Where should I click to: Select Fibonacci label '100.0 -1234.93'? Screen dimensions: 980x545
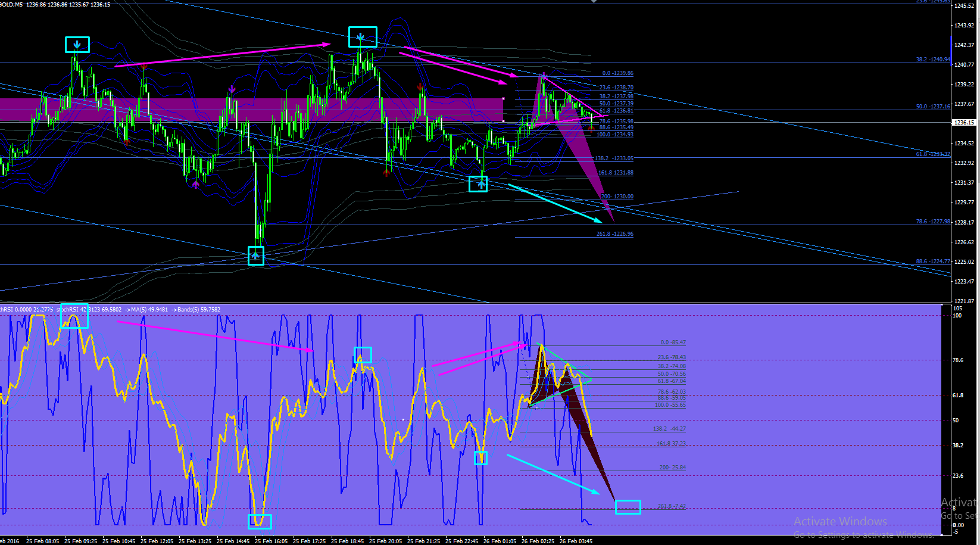tap(615, 135)
